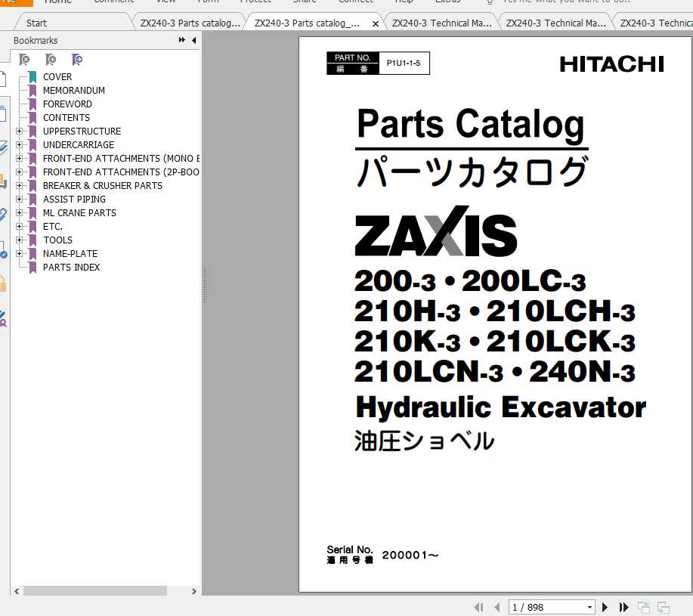The image size is (693, 616).
Task: Go to the first page using rewind icon
Action: coord(479,607)
